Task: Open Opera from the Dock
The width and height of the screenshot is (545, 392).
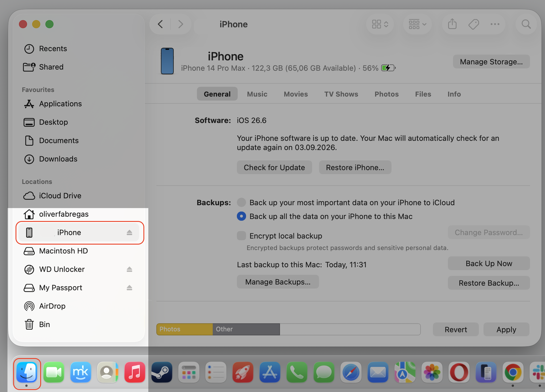Action: (x=459, y=372)
